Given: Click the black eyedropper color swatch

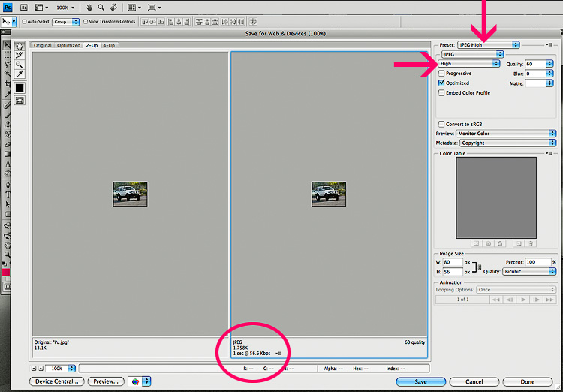Looking at the screenshot, I should point(20,88).
